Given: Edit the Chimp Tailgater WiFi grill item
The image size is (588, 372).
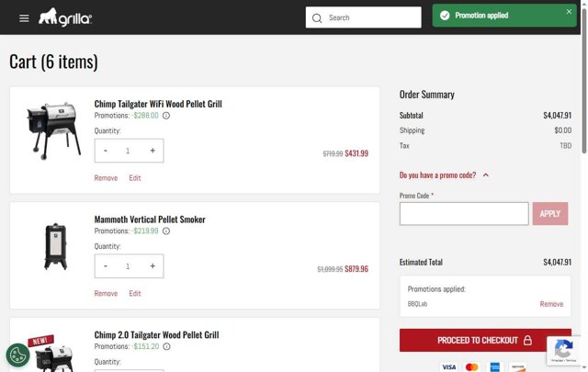Looking at the screenshot, I should point(135,178).
